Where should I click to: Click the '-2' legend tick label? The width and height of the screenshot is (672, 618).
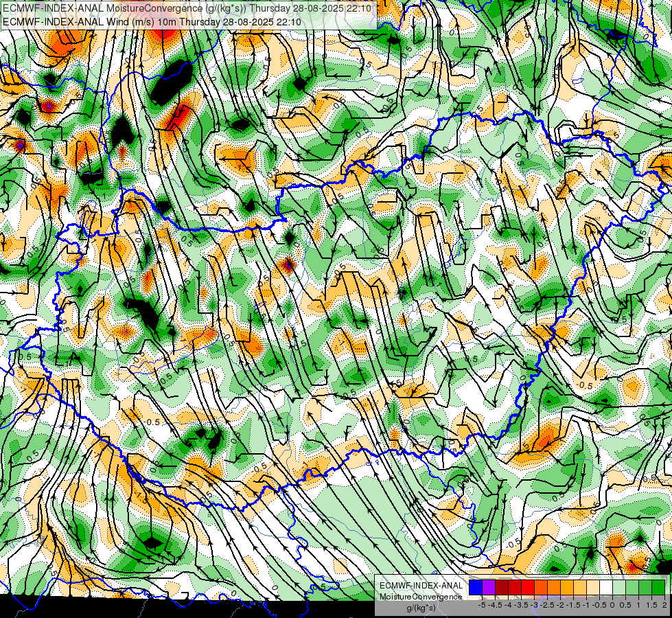(x=560, y=605)
